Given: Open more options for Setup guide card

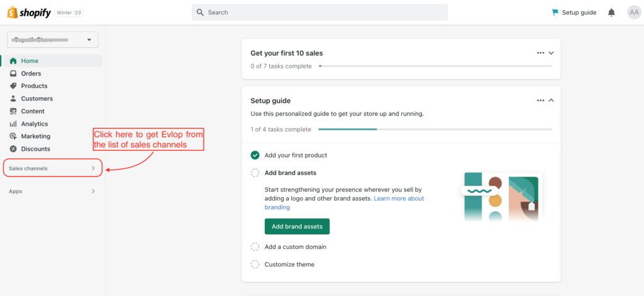Looking at the screenshot, I should click(x=540, y=100).
